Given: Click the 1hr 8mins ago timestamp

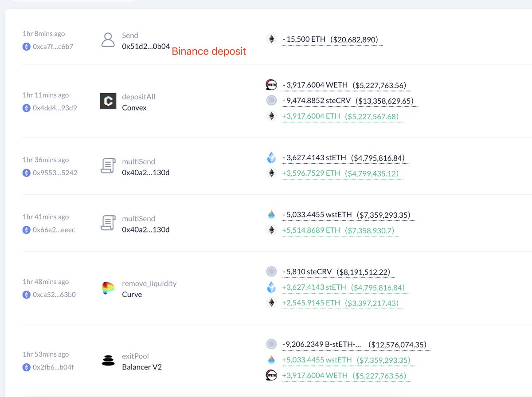Looking at the screenshot, I should (x=43, y=34).
